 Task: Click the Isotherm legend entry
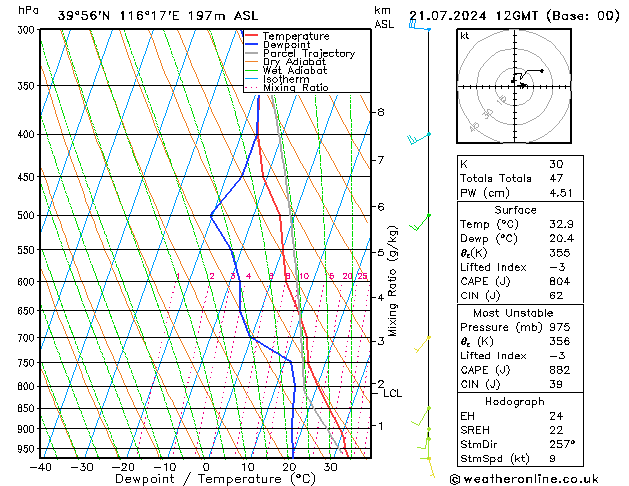277,79
